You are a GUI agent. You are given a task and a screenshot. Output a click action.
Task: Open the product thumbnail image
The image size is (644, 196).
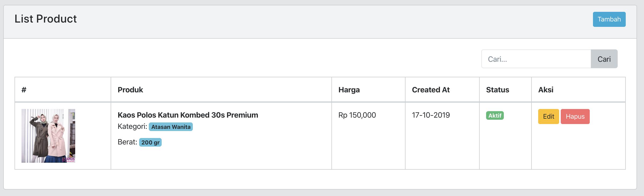click(48, 136)
